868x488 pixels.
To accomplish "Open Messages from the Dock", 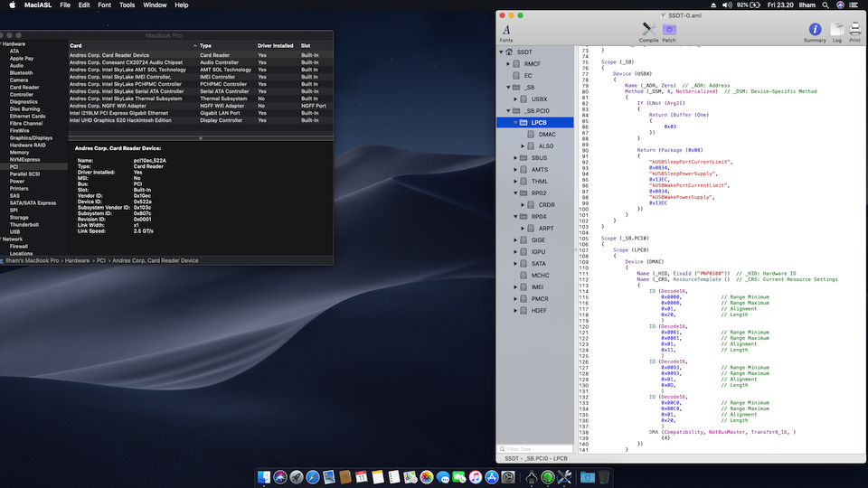I will (443, 477).
